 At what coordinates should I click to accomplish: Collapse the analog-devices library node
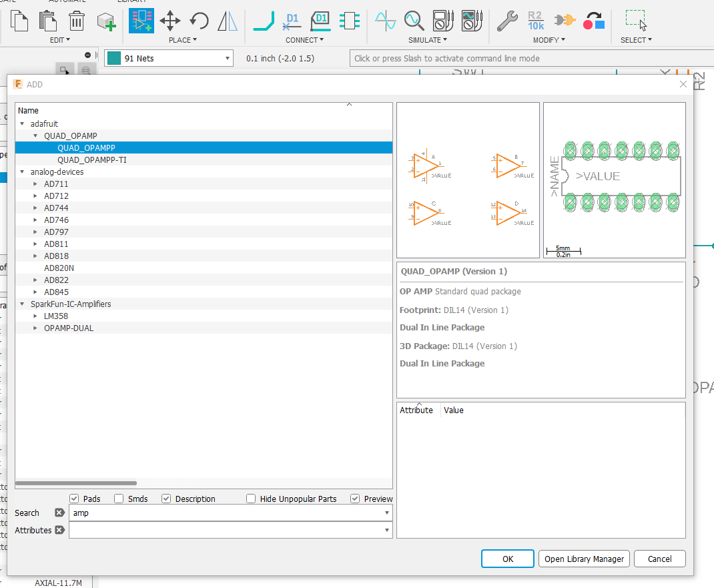point(22,172)
